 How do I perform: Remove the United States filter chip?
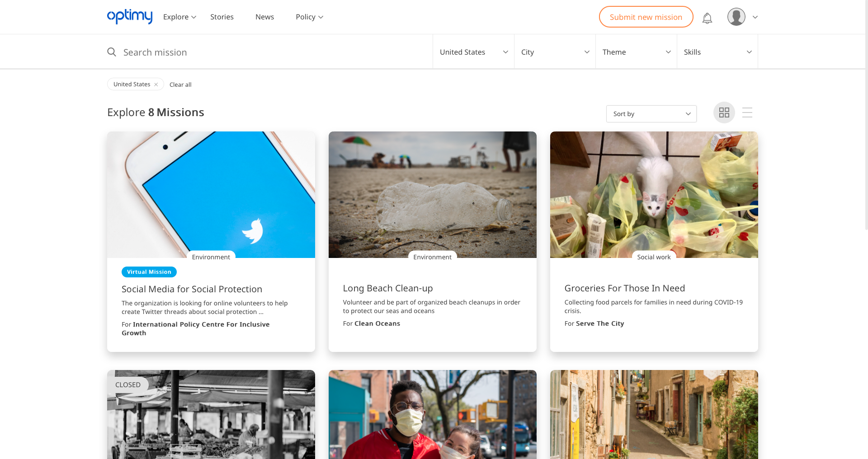(x=156, y=84)
